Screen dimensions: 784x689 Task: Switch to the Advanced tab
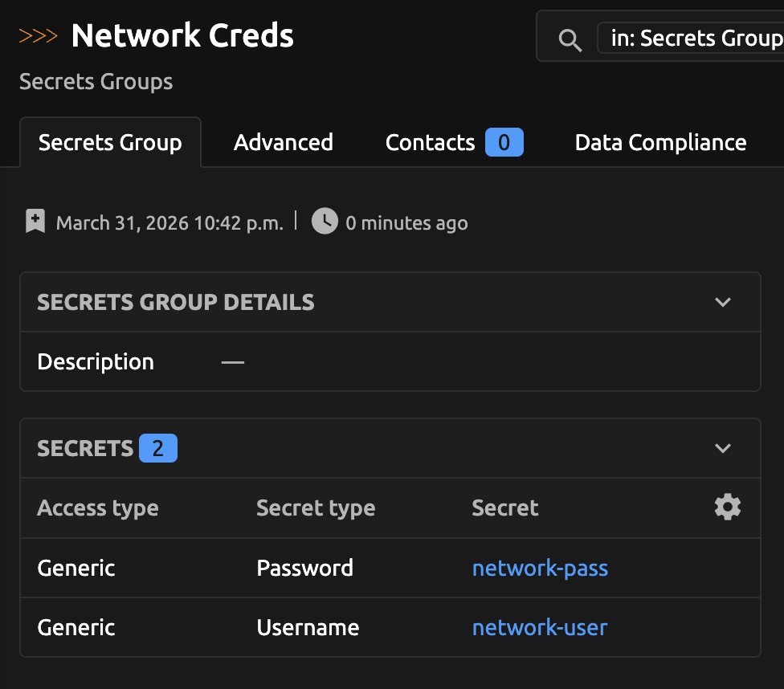(x=283, y=143)
